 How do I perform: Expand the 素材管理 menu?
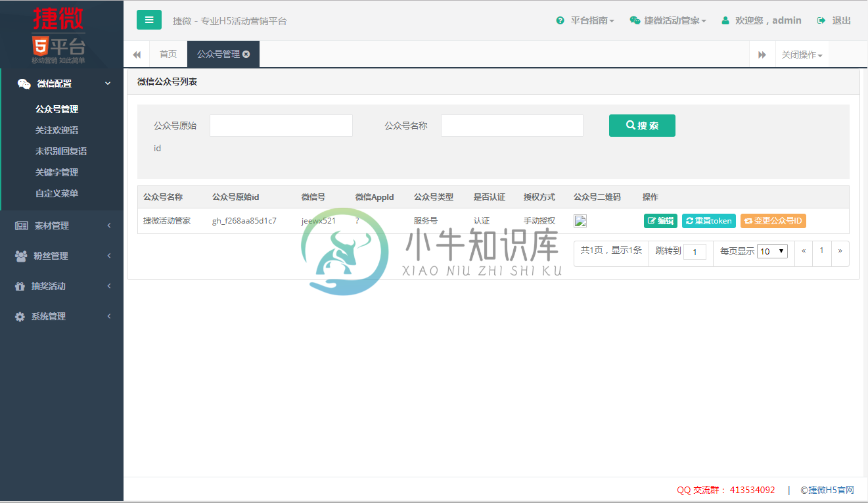108,226
